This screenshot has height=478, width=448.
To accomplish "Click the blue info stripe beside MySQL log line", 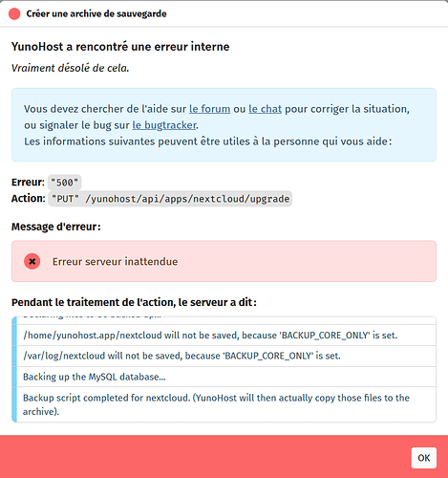I will pos(14,377).
